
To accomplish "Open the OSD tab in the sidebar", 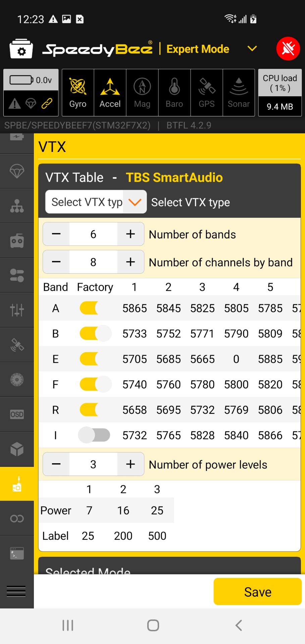I will pos(17,415).
